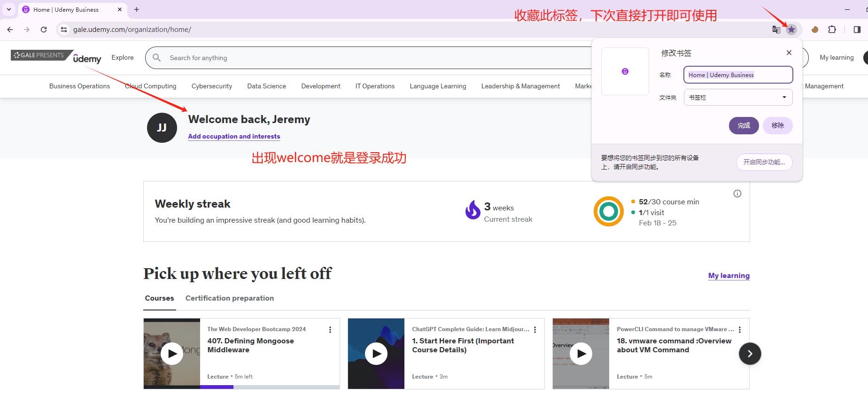
Task: Open options menu for ChatGPT Complete Guide
Action: pos(535,330)
